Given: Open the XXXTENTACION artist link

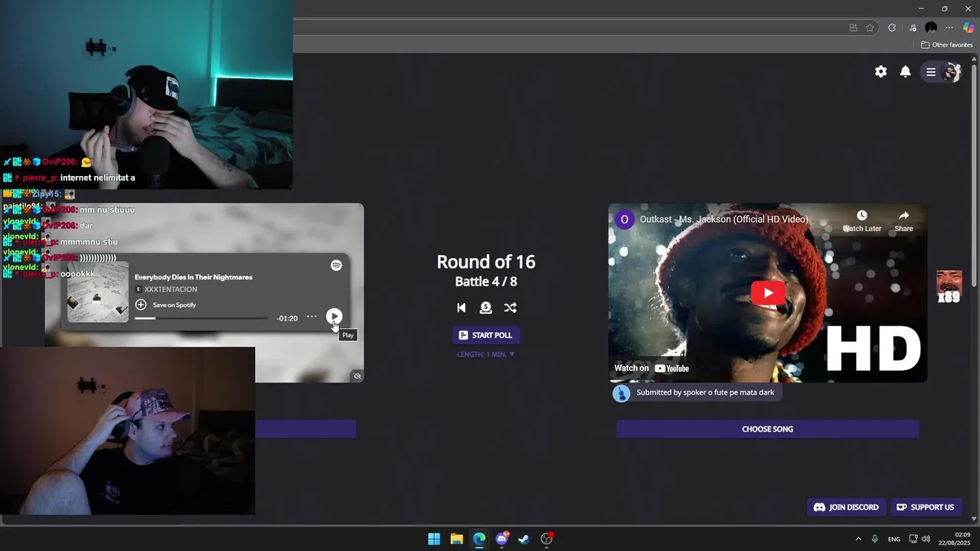Looking at the screenshot, I should pyautogui.click(x=171, y=289).
